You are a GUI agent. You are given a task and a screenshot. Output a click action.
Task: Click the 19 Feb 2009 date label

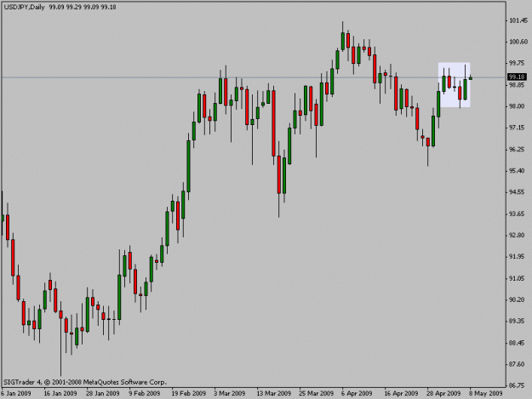(189, 394)
